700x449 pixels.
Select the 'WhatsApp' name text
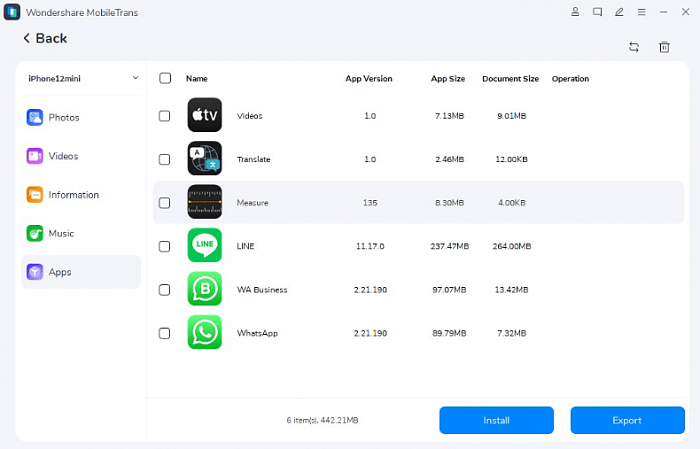point(257,333)
